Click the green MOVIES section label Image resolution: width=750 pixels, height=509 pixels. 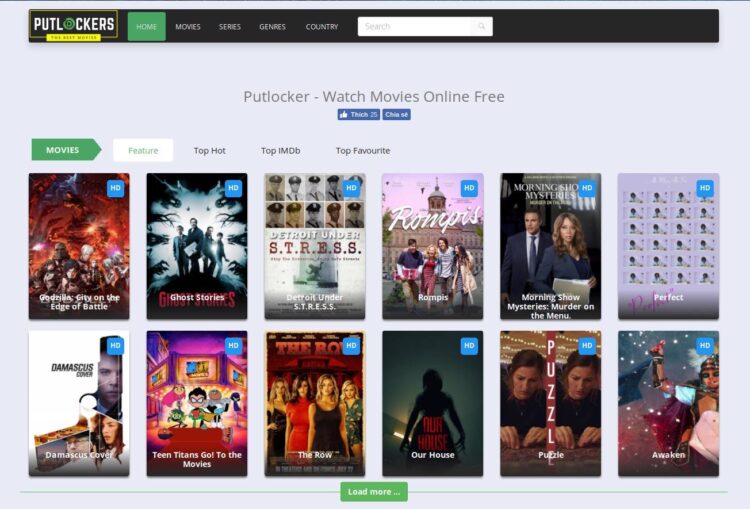coord(66,150)
